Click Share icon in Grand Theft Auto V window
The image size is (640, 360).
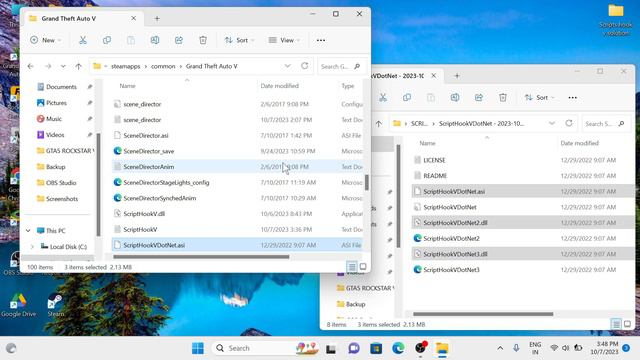pos(179,40)
